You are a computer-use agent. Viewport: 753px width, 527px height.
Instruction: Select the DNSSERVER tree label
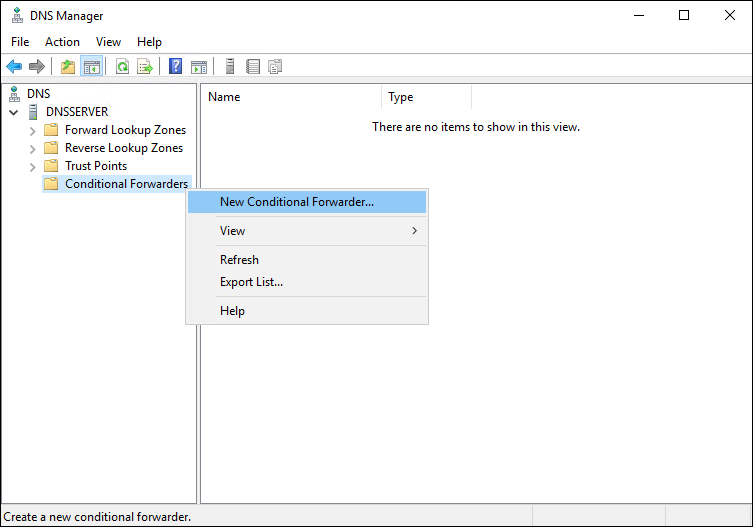[x=77, y=112]
